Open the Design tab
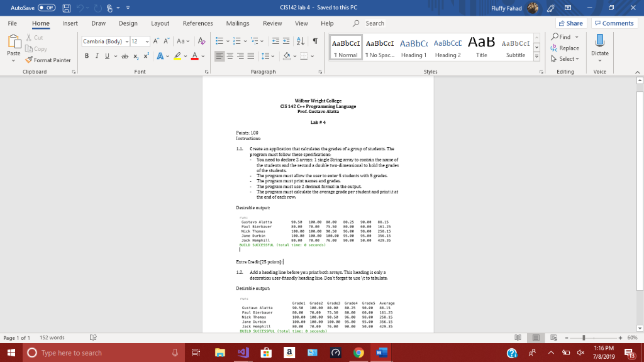644x362 pixels. pos(128,23)
